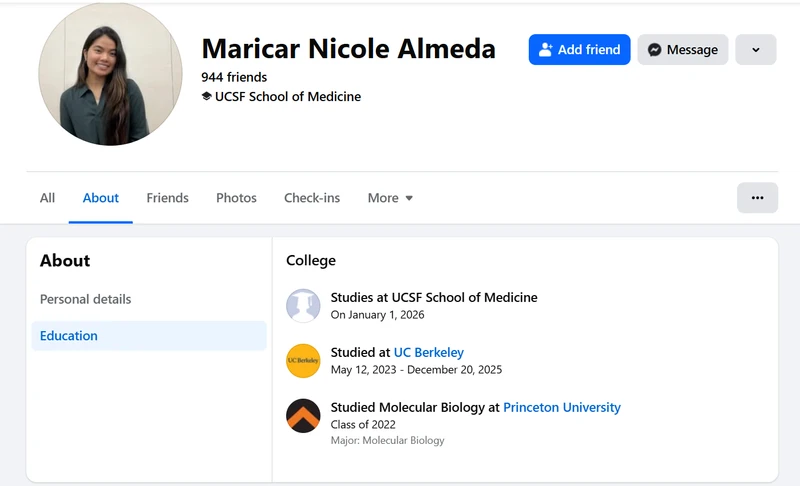Click the Princeton University orange logo icon

303,416
